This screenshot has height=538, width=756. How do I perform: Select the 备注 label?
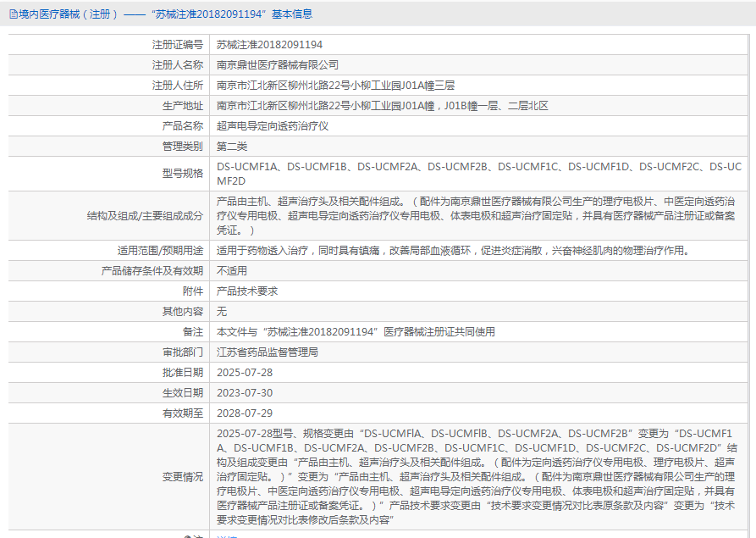193,331
